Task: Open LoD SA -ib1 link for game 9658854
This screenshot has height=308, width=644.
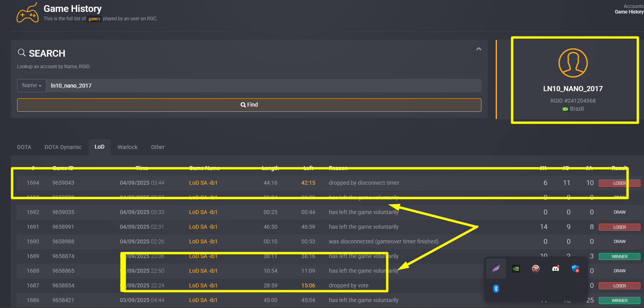Action: [x=203, y=285]
